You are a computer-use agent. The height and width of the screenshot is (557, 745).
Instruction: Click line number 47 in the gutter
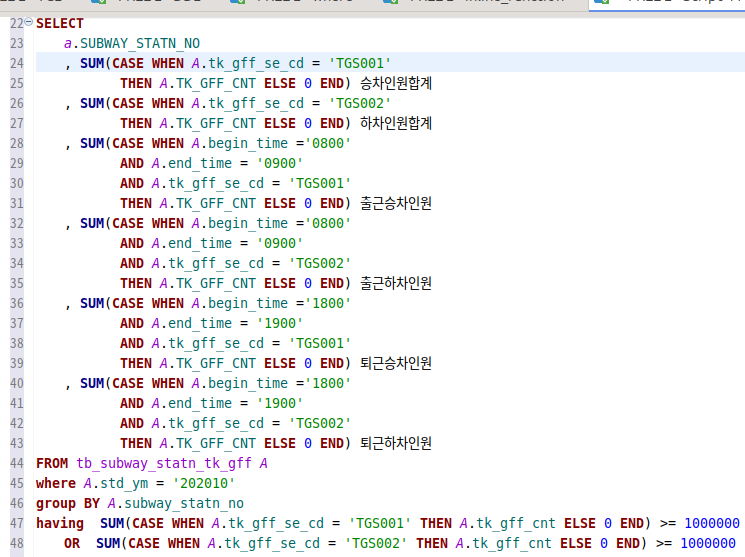pos(16,523)
